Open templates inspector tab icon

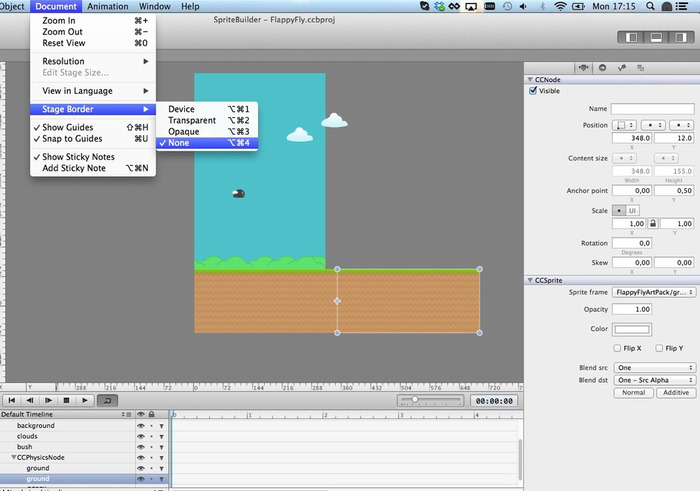pyautogui.click(x=641, y=68)
